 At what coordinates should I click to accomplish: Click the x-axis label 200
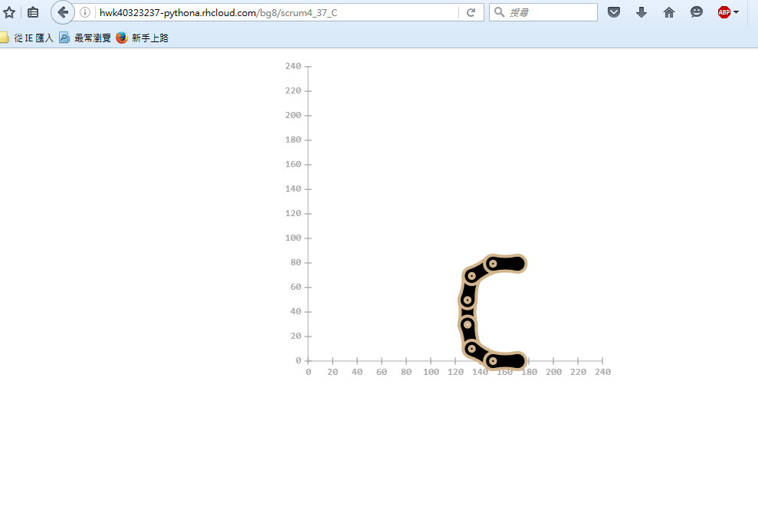coord(553,372)
